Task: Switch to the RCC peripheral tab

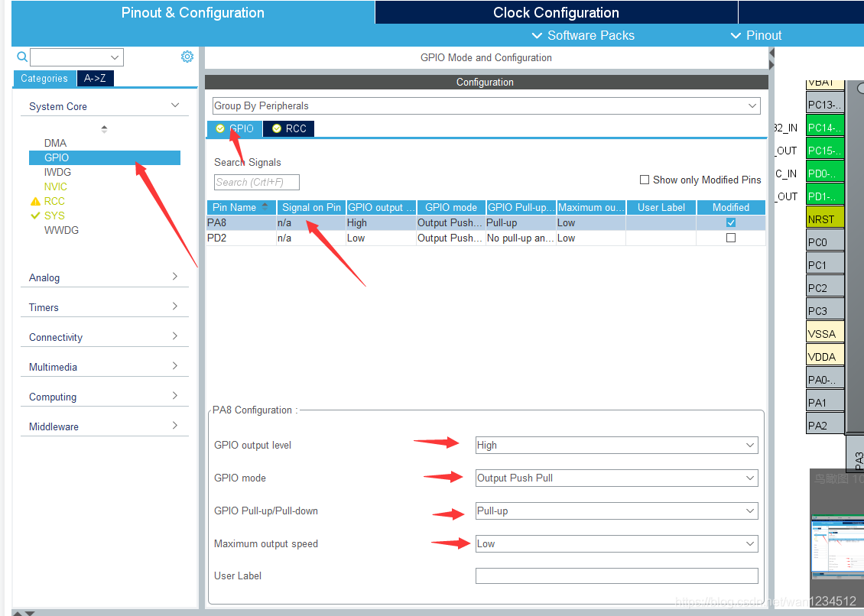Action: pyautogui.click(x=289, y=128)
